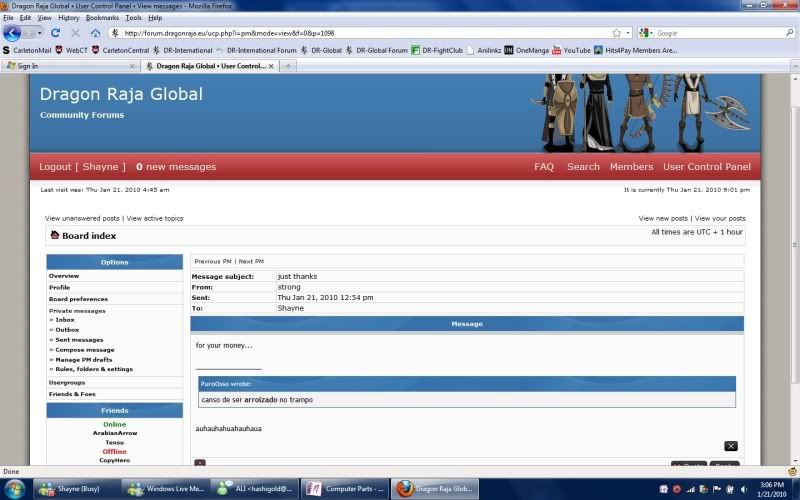800x500 pixels.
Task: Open the Inbox folder
Action: pyautogui.click(x=65, y=320)
